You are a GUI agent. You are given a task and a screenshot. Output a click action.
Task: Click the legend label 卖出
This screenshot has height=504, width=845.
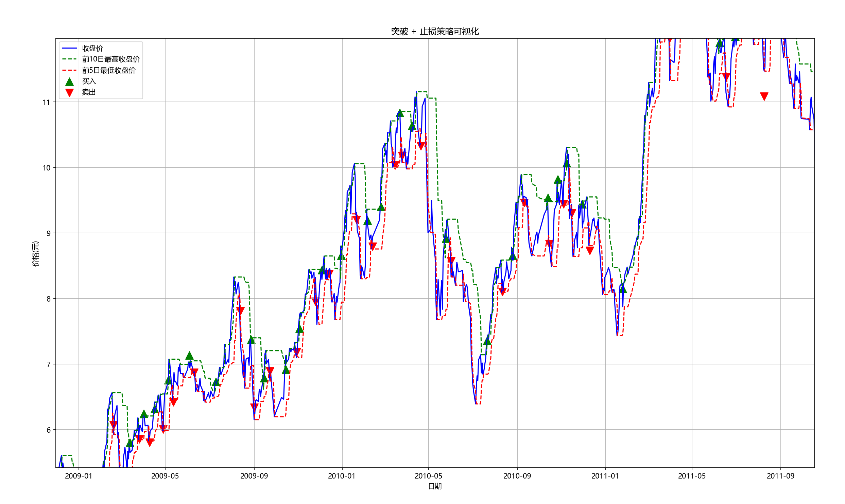89,92
